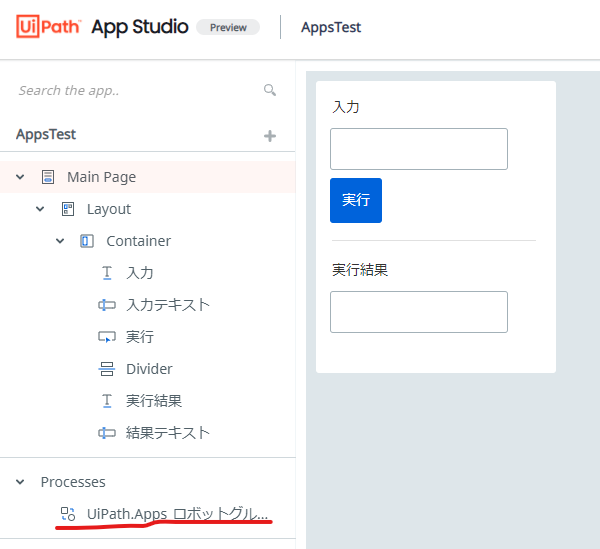Select the 入力 label tree item
Screen dimensions: 600x549
pyautogui.click(x=140, y=273)
